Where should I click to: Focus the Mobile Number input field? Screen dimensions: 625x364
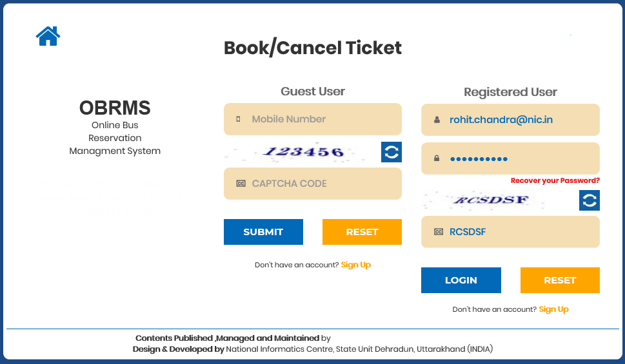click(319, 119)
